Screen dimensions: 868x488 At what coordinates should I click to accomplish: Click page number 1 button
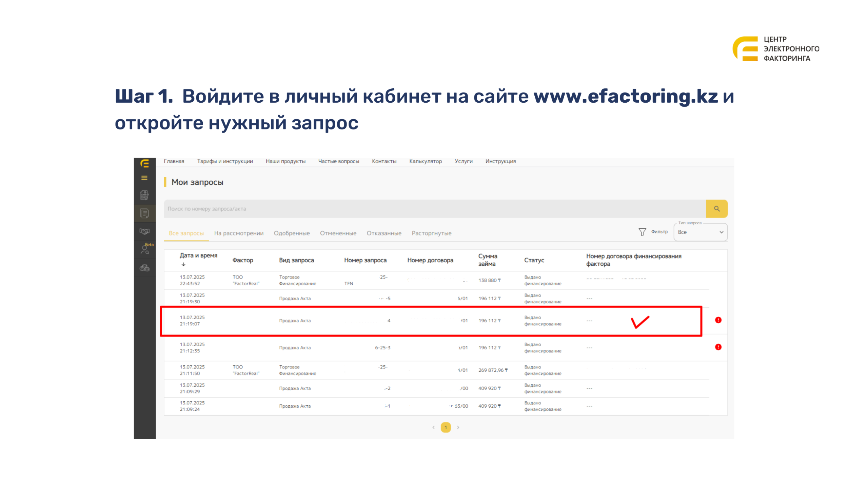point(446,427)
